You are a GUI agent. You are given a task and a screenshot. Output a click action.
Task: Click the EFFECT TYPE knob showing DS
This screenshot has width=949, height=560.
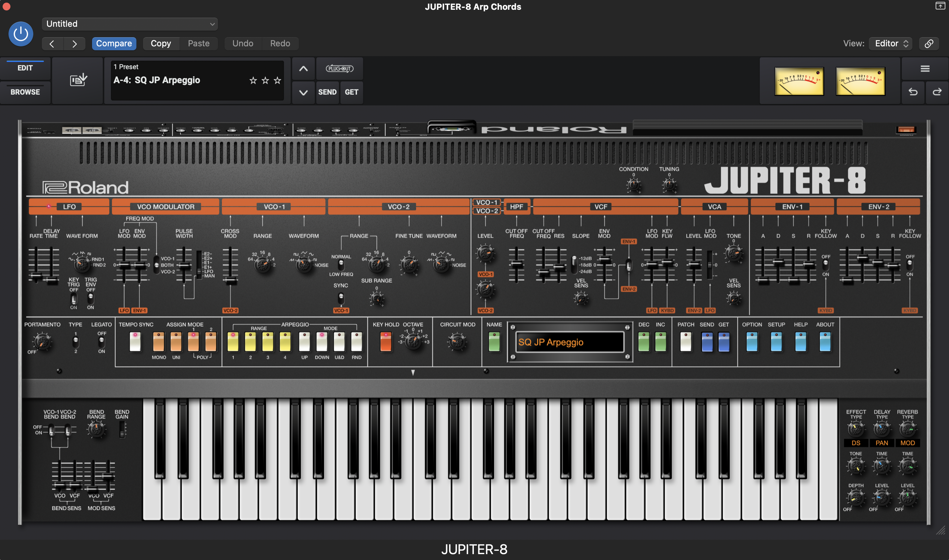pos(856,429)
